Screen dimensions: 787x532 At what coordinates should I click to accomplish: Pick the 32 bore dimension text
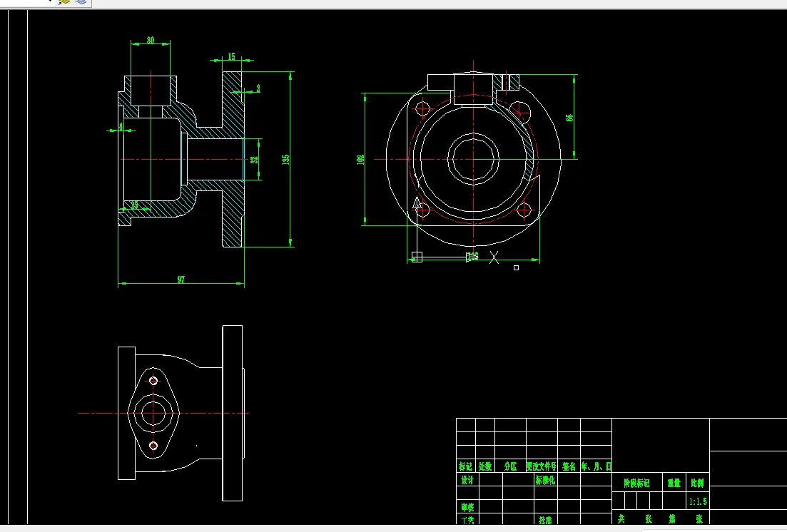point(254,160)
